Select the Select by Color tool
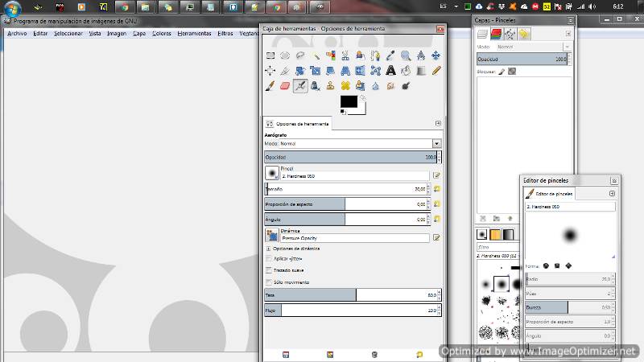The height and width of the screenshot is (362, 644). coord(331,56)
